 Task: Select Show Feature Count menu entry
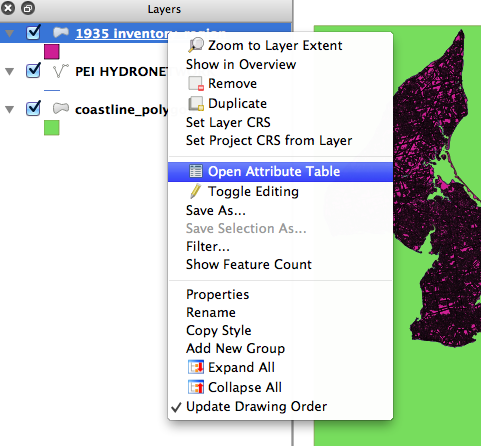pyautogui.click(x=249, y=264)
